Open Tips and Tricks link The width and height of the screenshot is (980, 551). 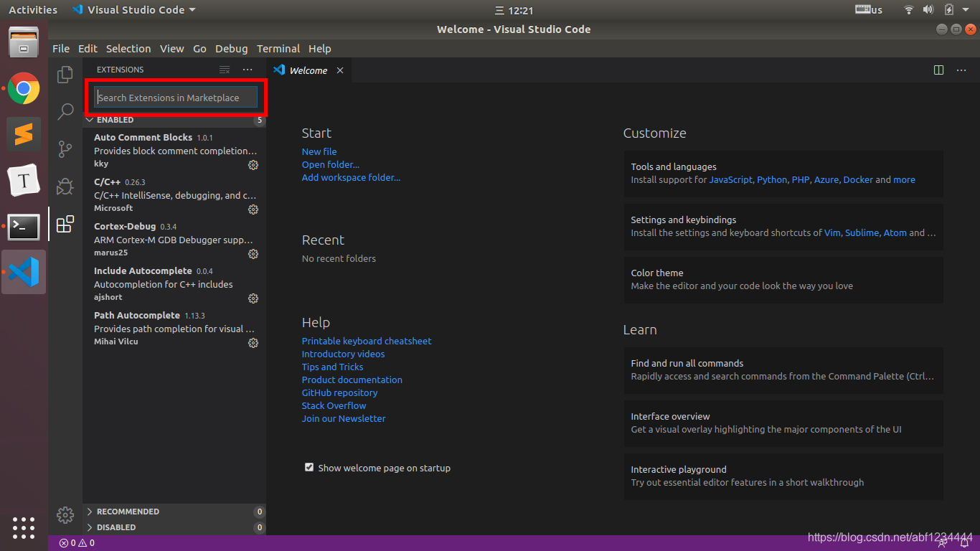[333, 367]
